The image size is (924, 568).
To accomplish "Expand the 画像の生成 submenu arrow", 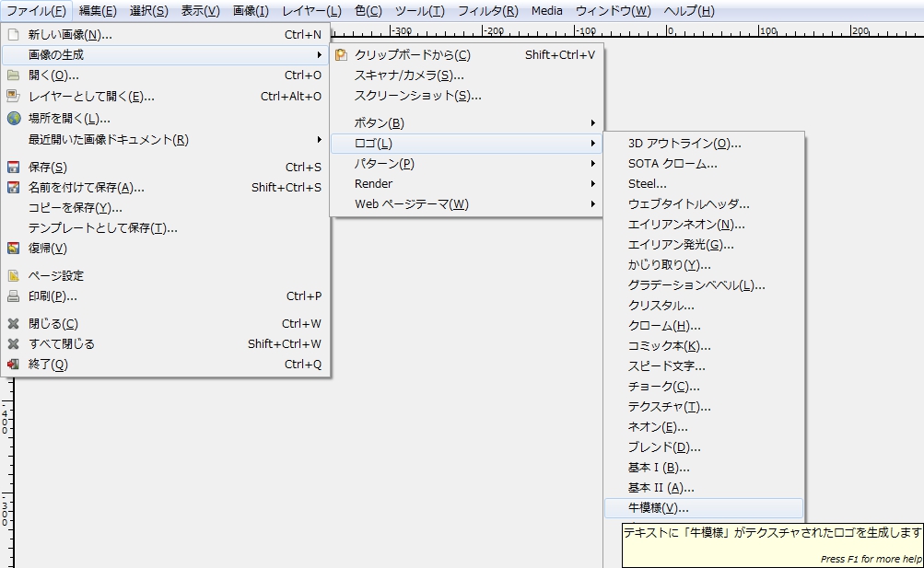I will coord(319,54).
